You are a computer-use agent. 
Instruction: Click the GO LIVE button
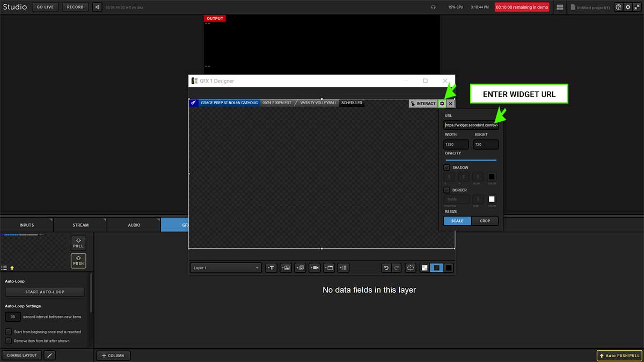click(x=45, y=7)
